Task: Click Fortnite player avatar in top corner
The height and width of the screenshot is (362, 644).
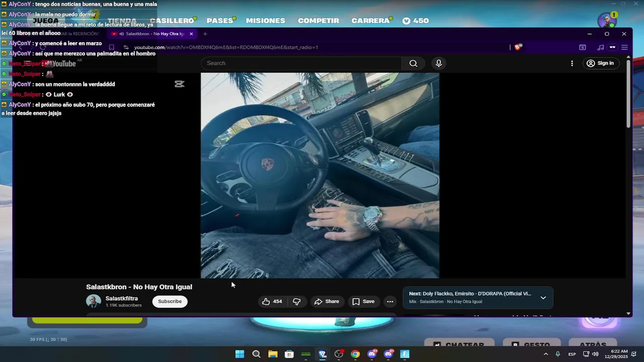Action: tap(607, 21)
